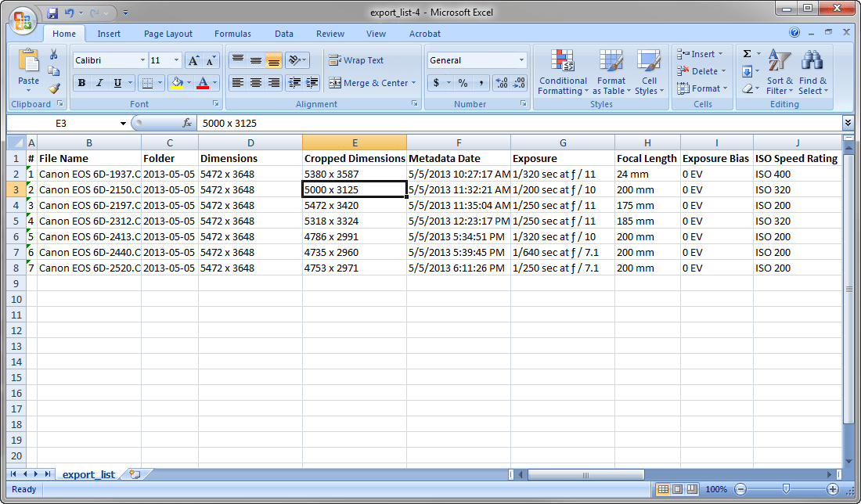Open Conditional Formatting
Screen dimensions: 861x504
[562, 71]
